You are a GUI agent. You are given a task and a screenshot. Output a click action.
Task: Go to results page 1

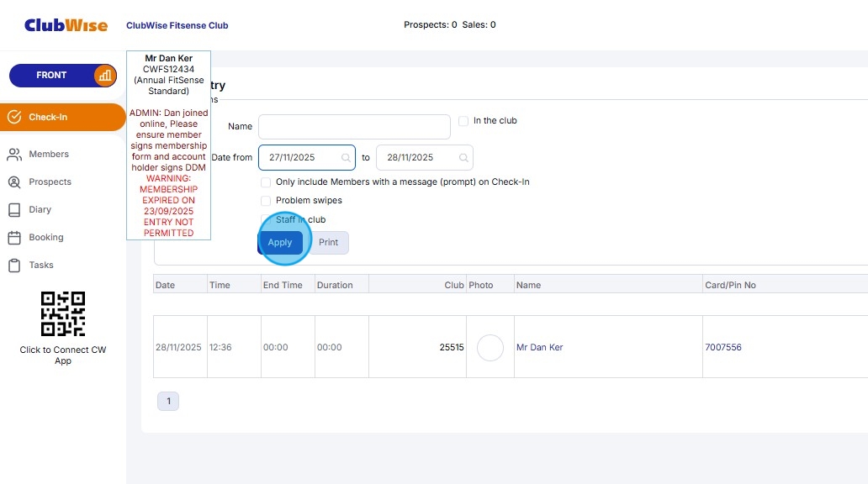pyautogui.click(x=168, y=401)
